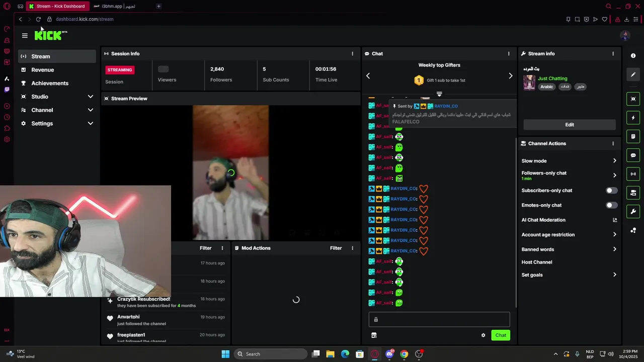Click the green KICK logo

pos(49,35)
